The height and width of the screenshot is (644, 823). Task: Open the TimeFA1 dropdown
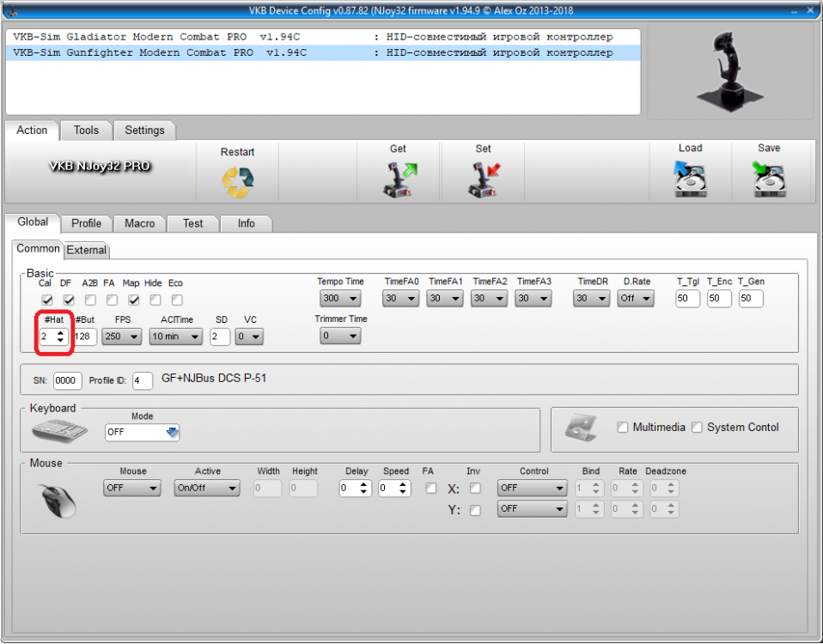pyautogui.click(x=445, y=299)
